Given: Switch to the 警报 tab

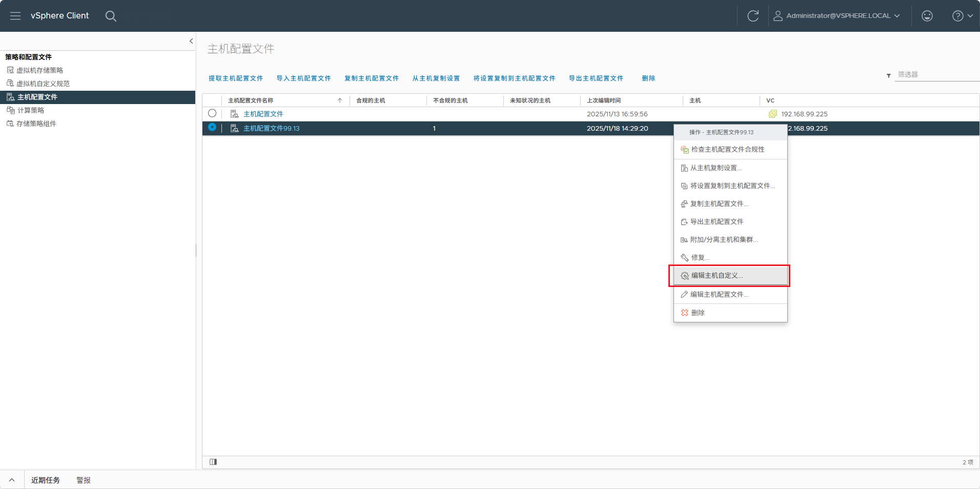Looking at the screenshot, I should pyautogui.click(x=84, y=480).
